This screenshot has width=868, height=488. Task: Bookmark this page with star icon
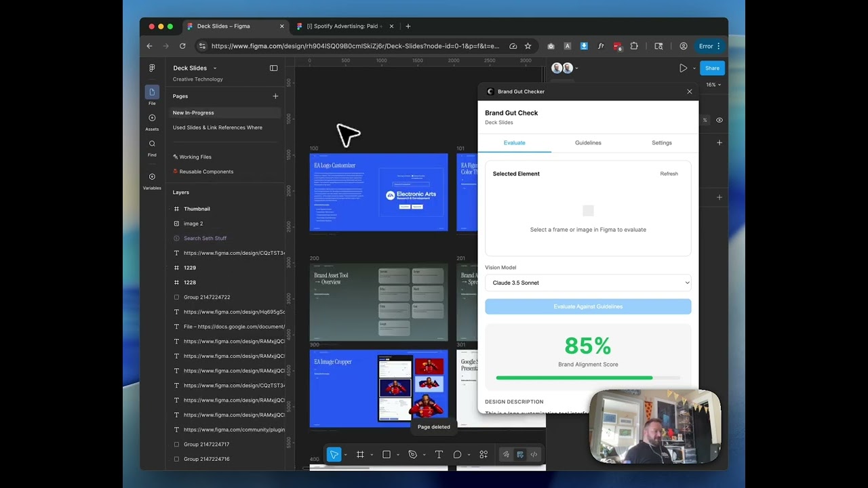[x=528, y=46]
